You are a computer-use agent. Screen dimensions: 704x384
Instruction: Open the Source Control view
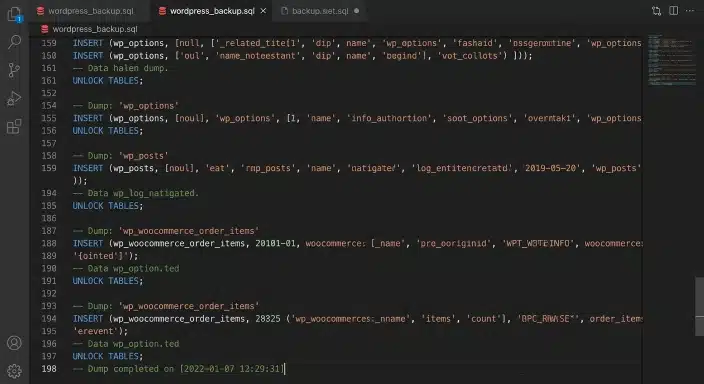pos(14,70)
